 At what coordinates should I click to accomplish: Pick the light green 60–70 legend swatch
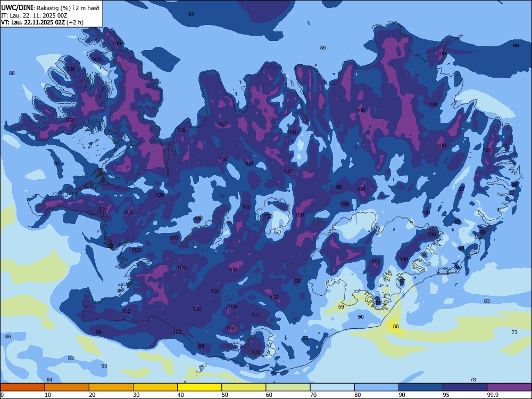[288, 387]
